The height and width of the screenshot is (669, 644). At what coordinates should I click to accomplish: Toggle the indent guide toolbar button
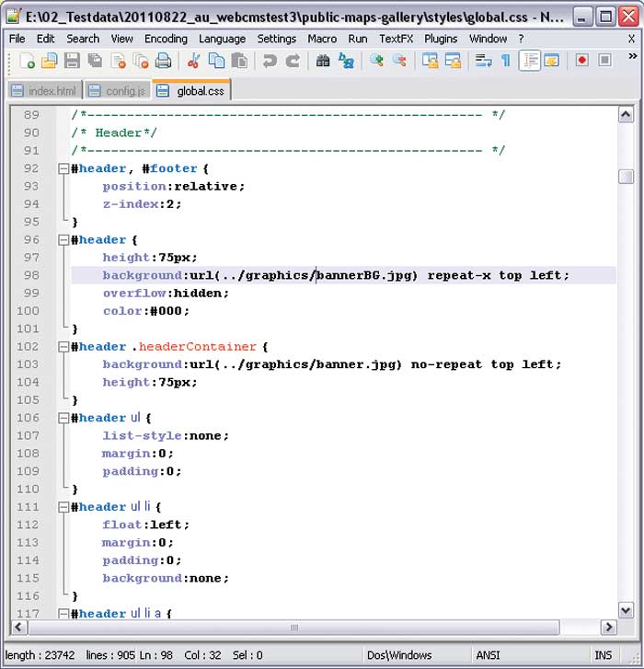529,61
